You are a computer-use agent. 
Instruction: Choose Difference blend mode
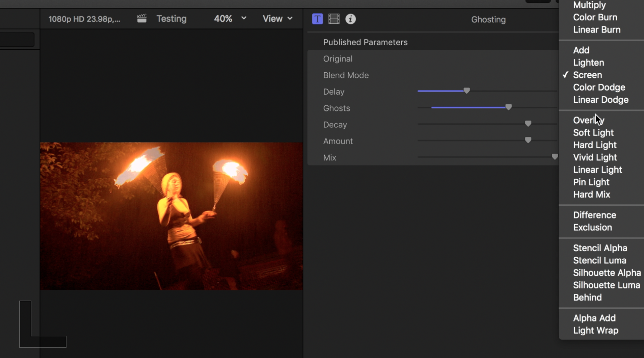click(x=594, y=215)
